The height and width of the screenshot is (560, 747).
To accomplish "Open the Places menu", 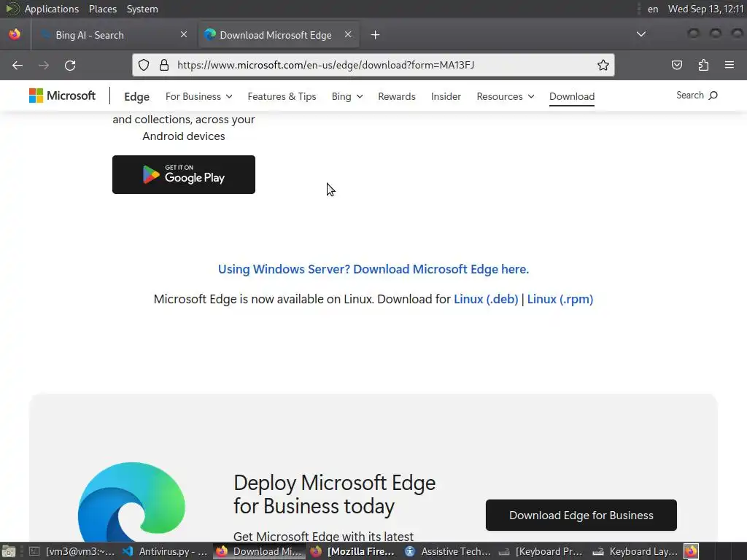I will pos(103,9).
